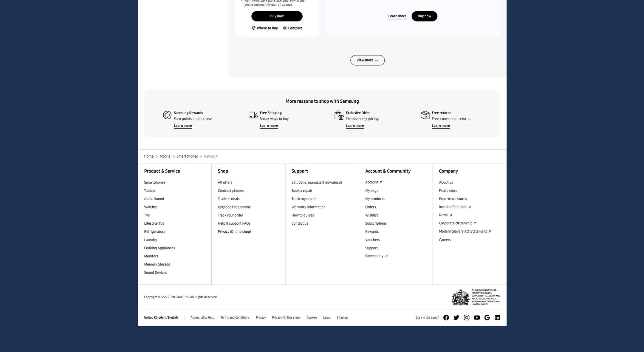Click the Samsung Rewards badge icon
The height and width of the screenshot is (352, 644).
(x=167, y=115)
